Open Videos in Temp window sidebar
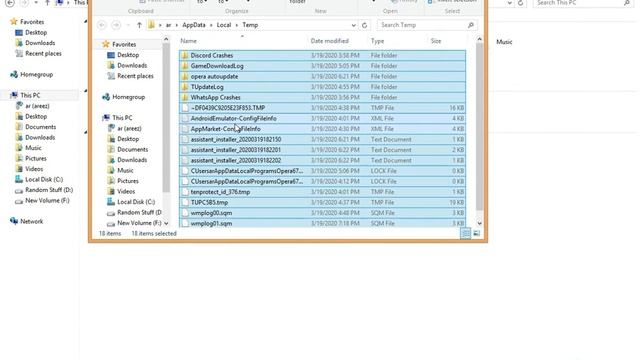This screenshot has width=640, height=360. [121, 191]
